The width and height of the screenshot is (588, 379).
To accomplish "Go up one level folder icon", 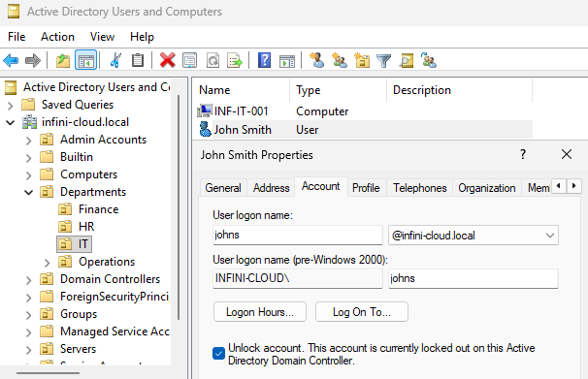I will [x=63, y=60].
